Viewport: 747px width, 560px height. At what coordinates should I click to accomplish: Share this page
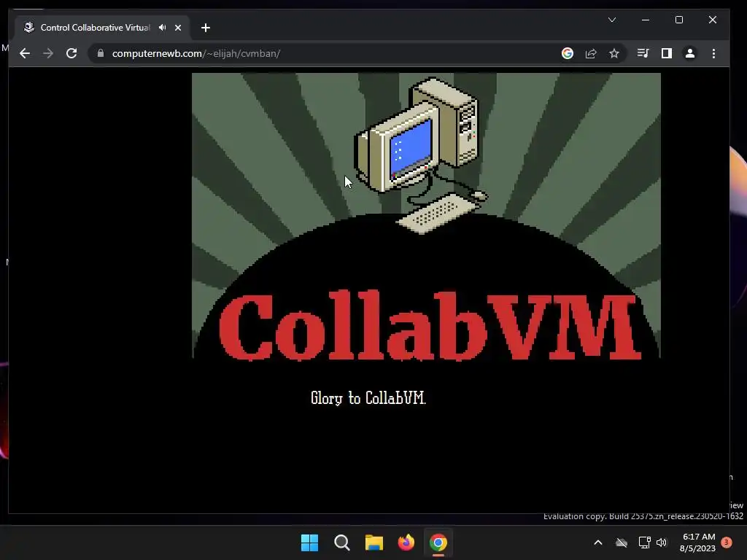click(x=591, y=53)
